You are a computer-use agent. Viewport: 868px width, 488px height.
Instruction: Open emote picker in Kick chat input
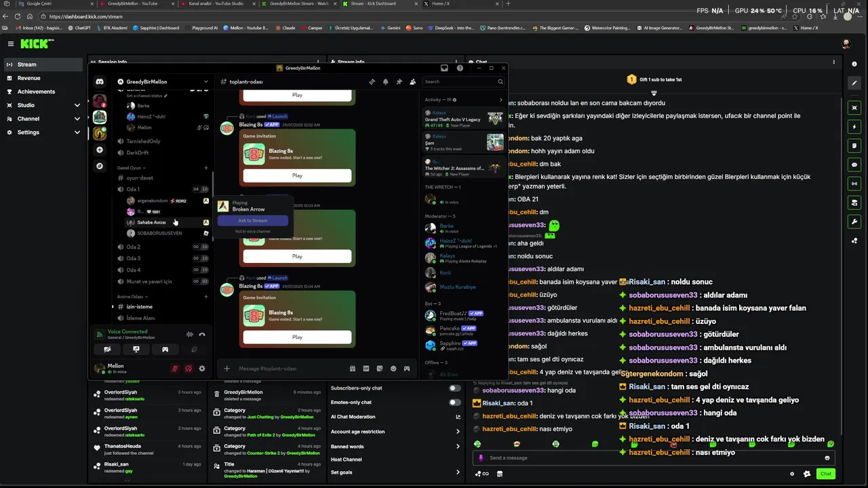[x=827, y=457]
